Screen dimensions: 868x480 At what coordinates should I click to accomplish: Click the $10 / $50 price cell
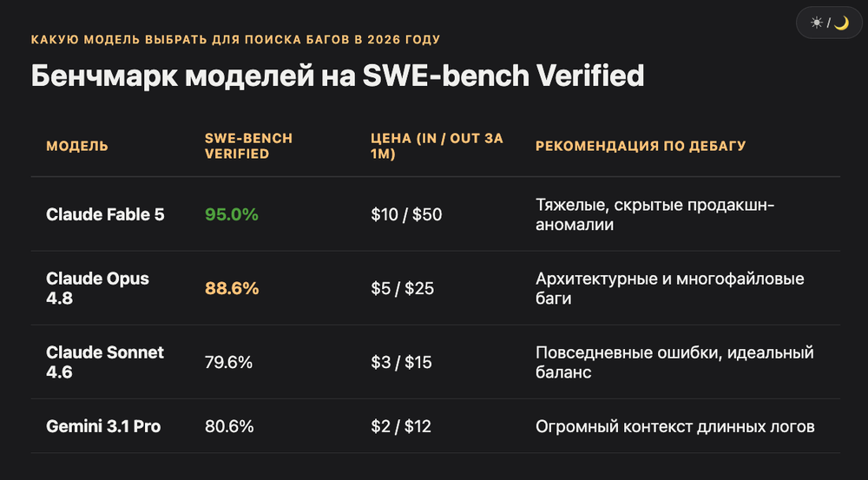click(406, 214)
